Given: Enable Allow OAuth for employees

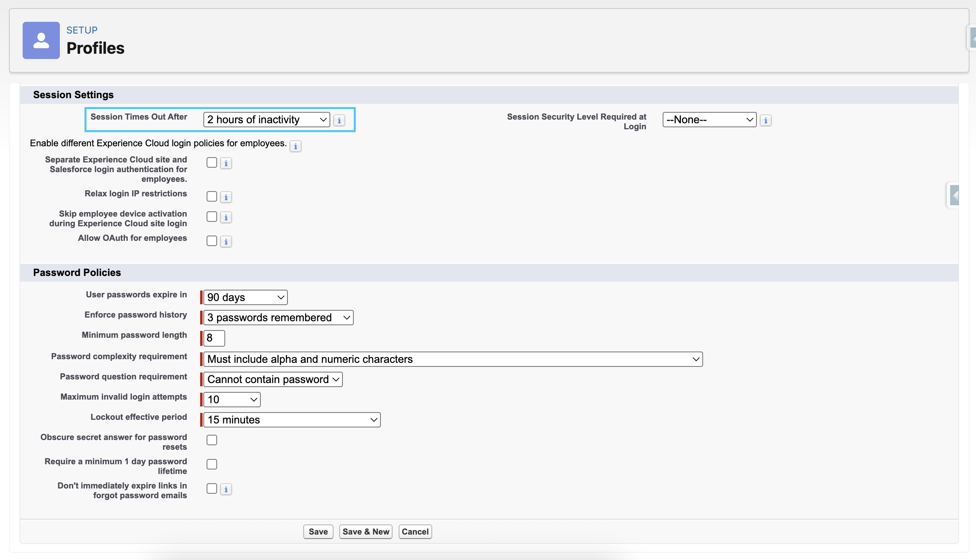Looking at the screenshot, I should (212, 241).
